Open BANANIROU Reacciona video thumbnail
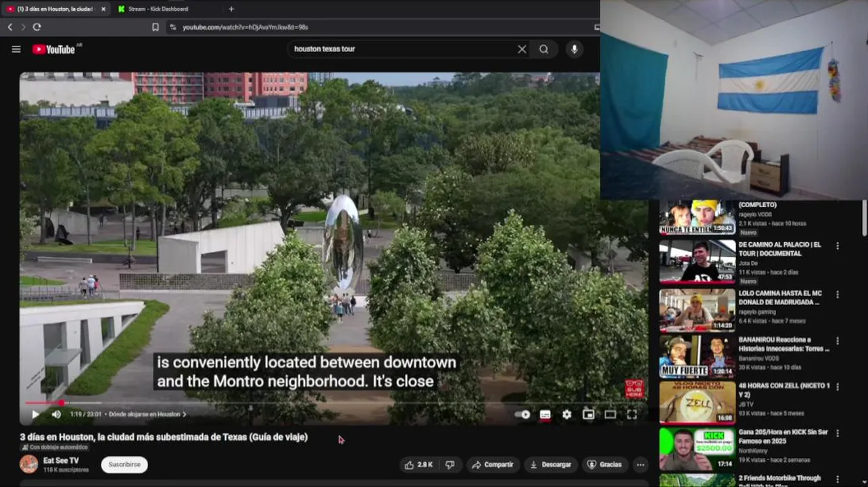Image resolution: width=868 pixels, height=487 pixels. point(697,356)
